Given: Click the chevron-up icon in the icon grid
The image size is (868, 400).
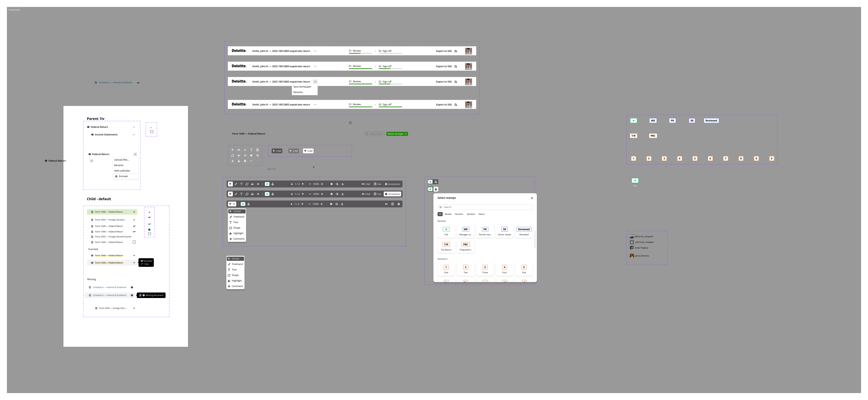Looking at the screenshot, I should click(251, 161).
